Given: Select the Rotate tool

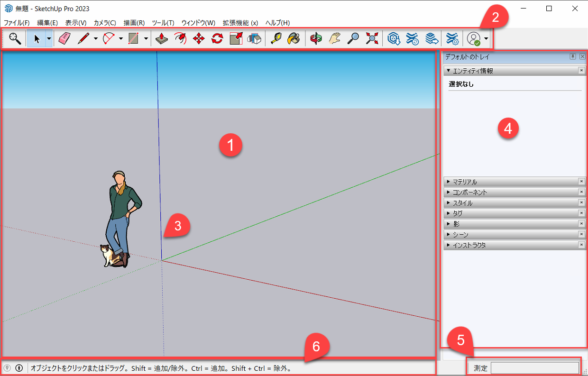Looking at the screenshot, I should (x=217, y=39).
